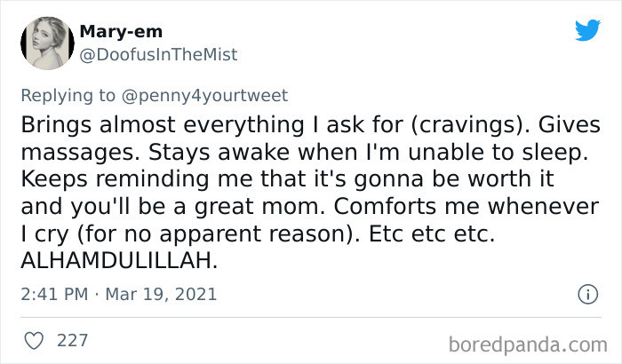The image size is (622, 364).
Task: View the 227 likes count
Action: point(72,341)
